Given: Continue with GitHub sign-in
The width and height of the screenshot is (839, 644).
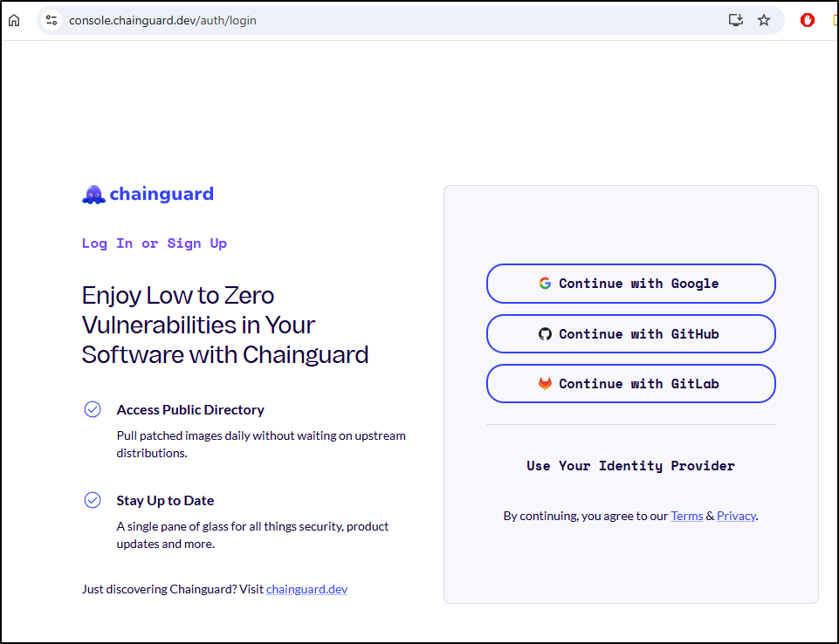Looking at the screenshot, I should click(631, 333).
